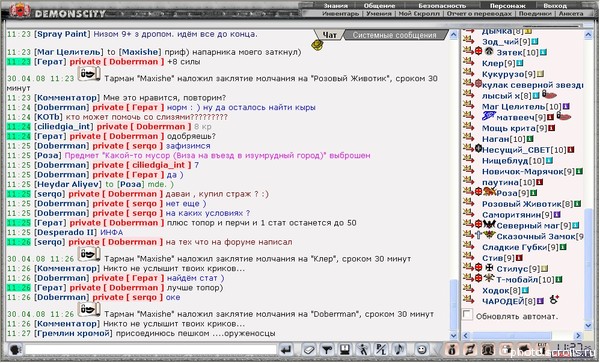Click the black head icon beside input
The width and height of the screenshot is (600, 363).
pos(15,350)
